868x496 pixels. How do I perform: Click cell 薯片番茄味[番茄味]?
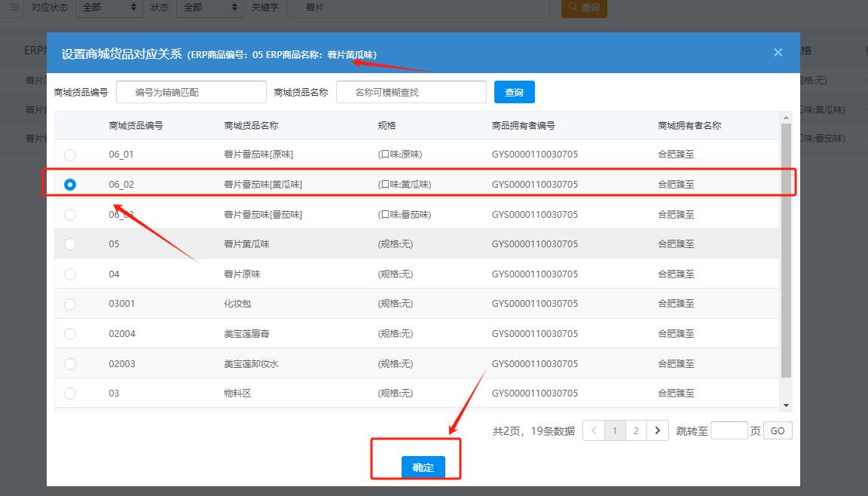tap(263, 214)
